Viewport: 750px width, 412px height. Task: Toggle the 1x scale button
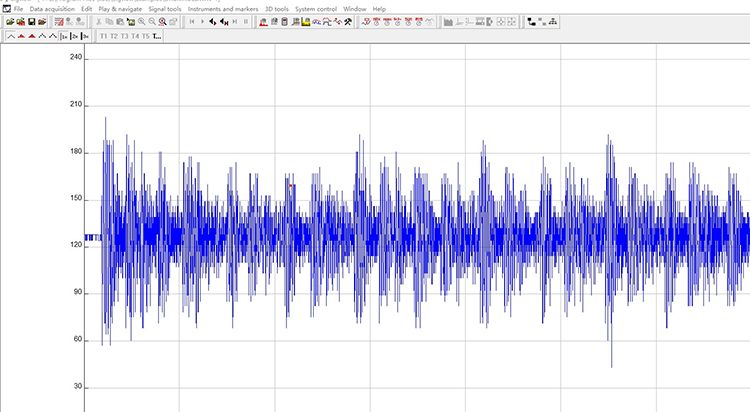[64, 36]
